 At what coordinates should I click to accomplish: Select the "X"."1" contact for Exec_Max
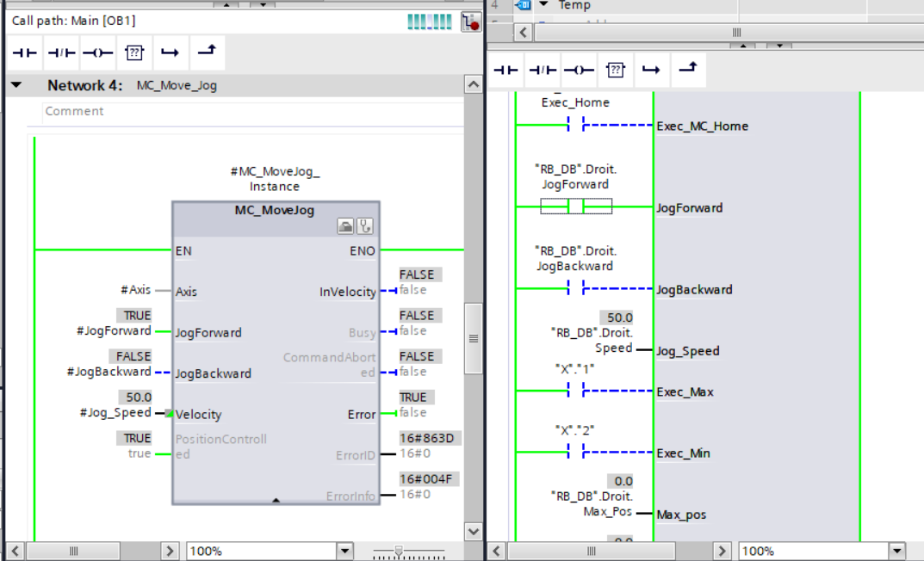pyautogui.click(x=576, y=391)
